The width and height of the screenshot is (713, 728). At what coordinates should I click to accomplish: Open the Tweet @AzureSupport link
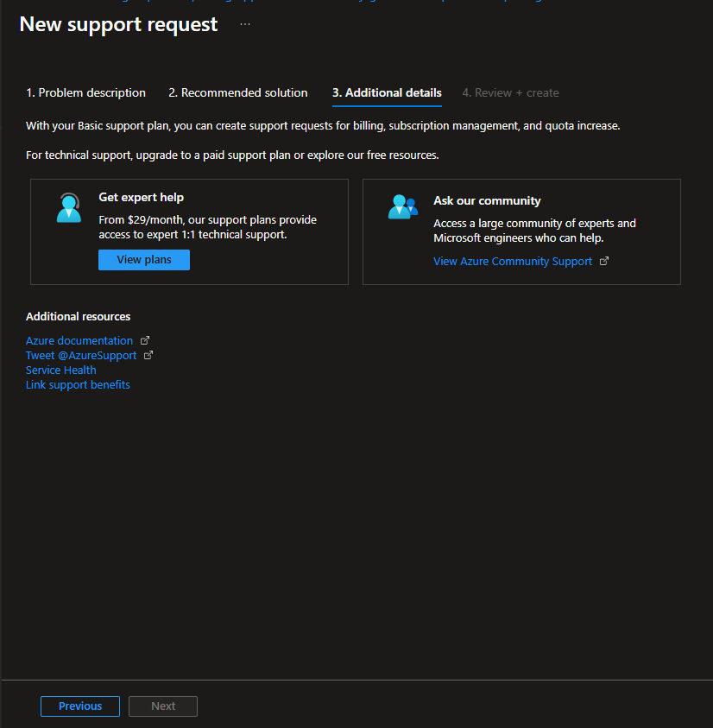(x=81, y=356)
